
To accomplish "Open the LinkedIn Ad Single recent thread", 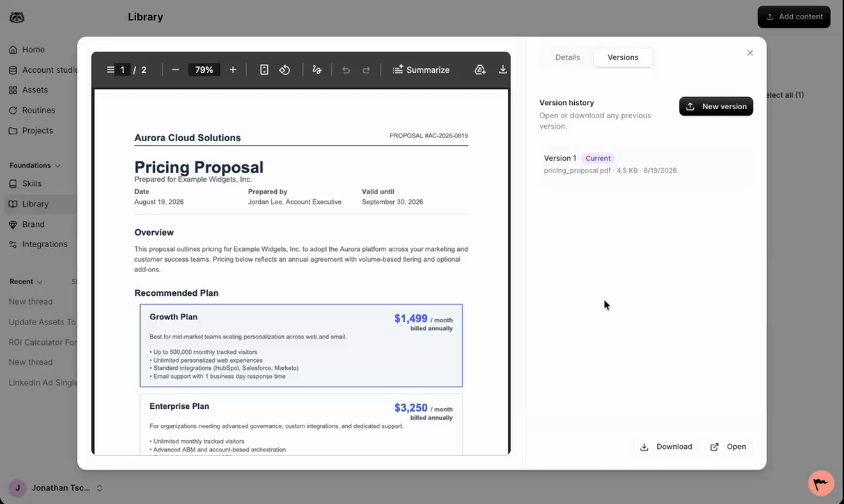I will pos(42,383).
